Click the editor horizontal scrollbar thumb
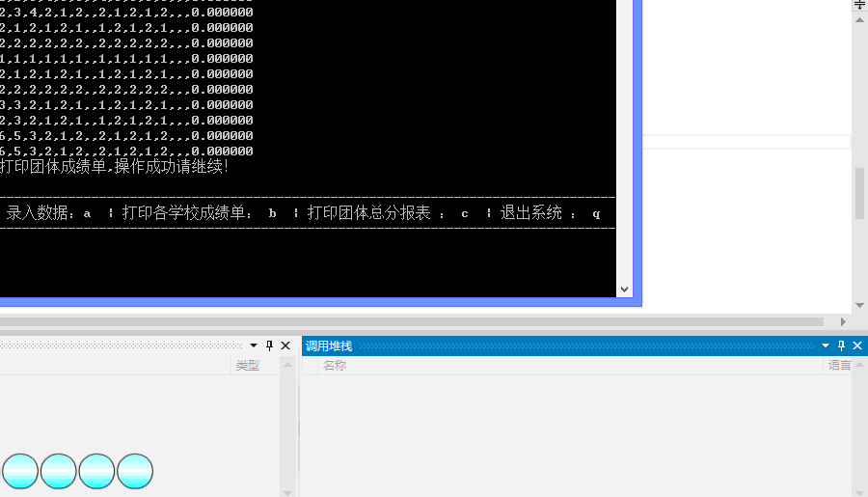This screenshot has height=497, width=868. click(412, 322)
